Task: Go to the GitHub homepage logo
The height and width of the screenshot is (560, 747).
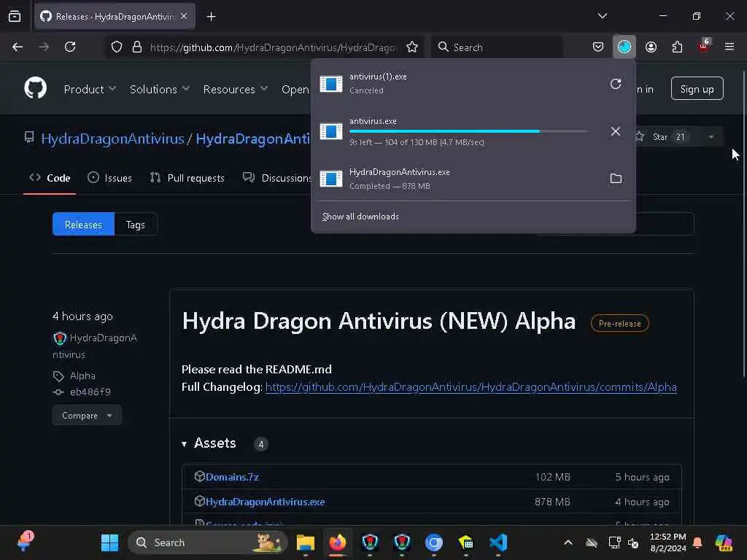Action: (35, 88)
